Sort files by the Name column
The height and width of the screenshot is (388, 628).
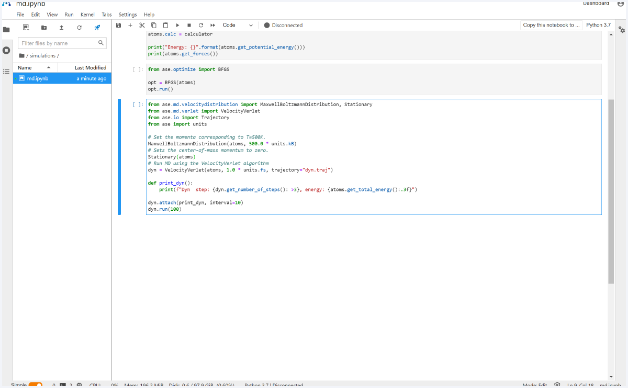click(34, 68)
